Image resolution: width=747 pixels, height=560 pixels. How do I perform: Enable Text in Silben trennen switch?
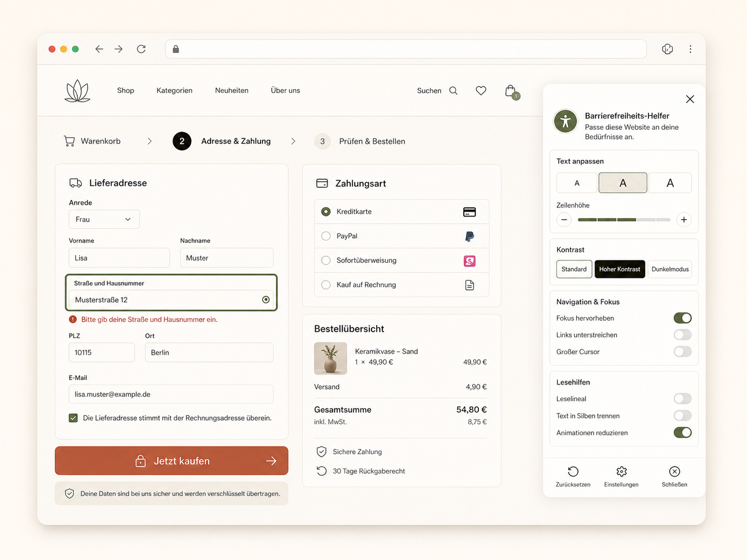[683, 416]
